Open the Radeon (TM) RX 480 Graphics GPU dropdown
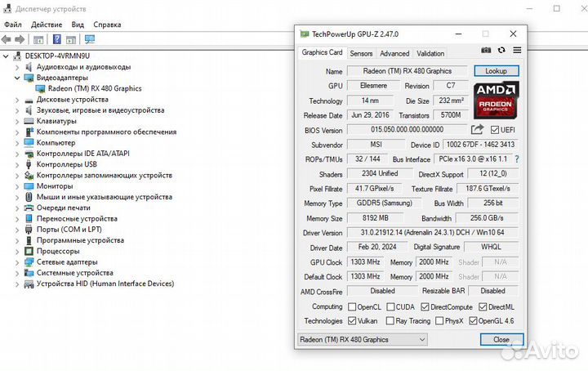Screen dimensions: 588x371 363,339
